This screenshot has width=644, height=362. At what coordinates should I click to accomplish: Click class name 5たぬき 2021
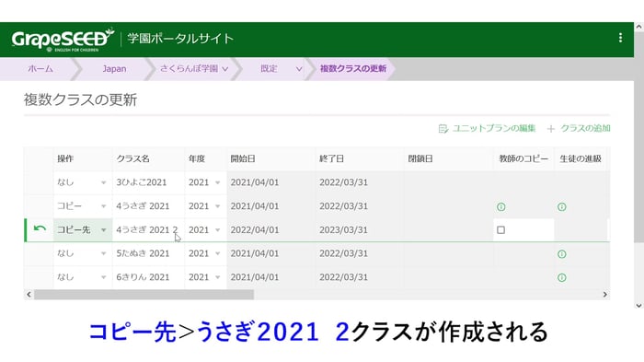[143, 253]
